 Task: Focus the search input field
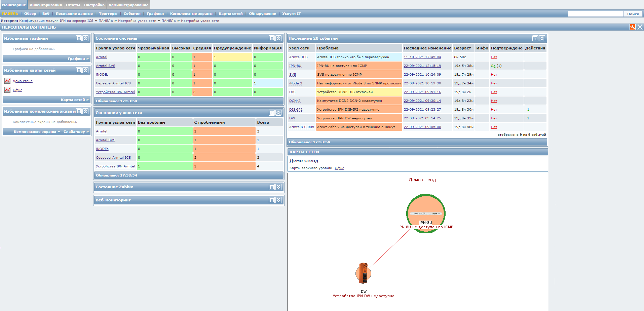596,14
